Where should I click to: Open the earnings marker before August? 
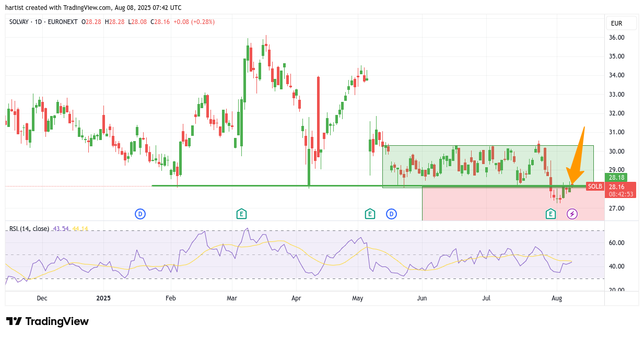[551, 213]
